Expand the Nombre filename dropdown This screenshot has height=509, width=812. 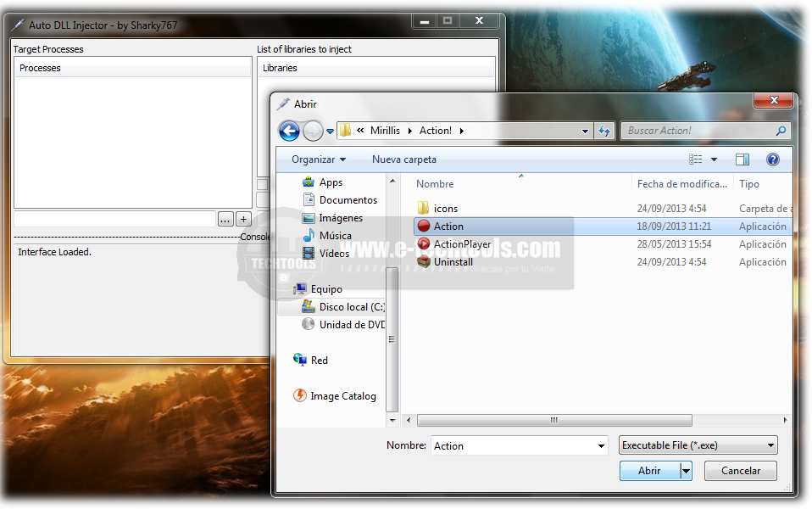pyautogui.click(x=601, y=445)
